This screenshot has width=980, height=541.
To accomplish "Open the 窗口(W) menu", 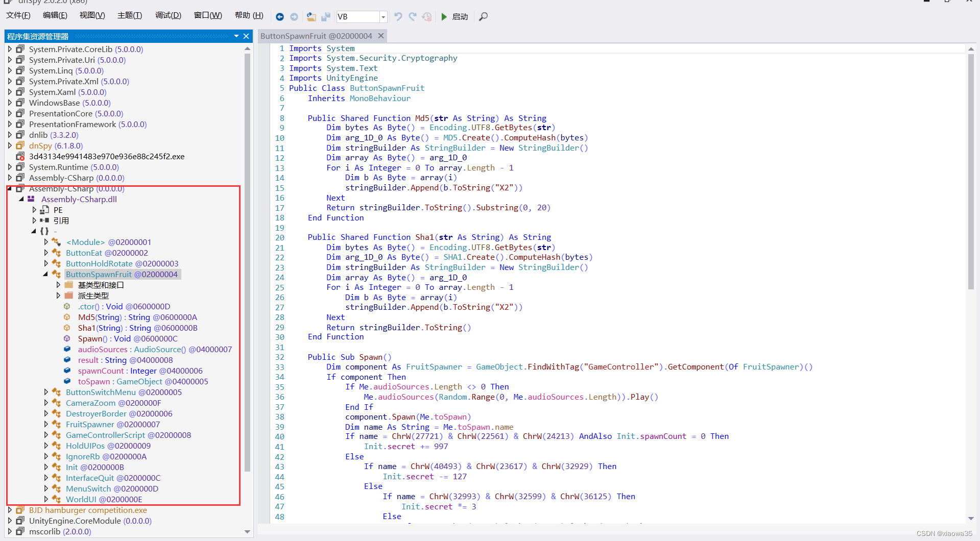I will pyautogui.click(x=208, y=15).
